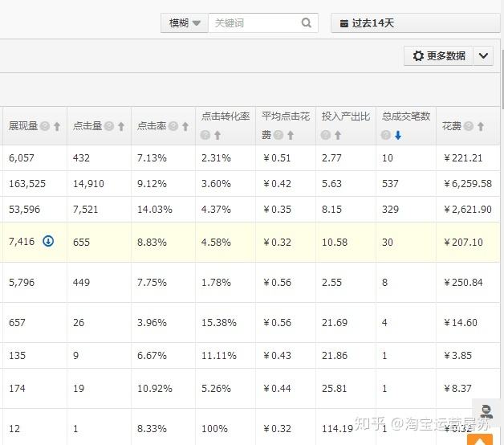Click the blue download icon beside 7,416
504x445 pixels.
48,241
